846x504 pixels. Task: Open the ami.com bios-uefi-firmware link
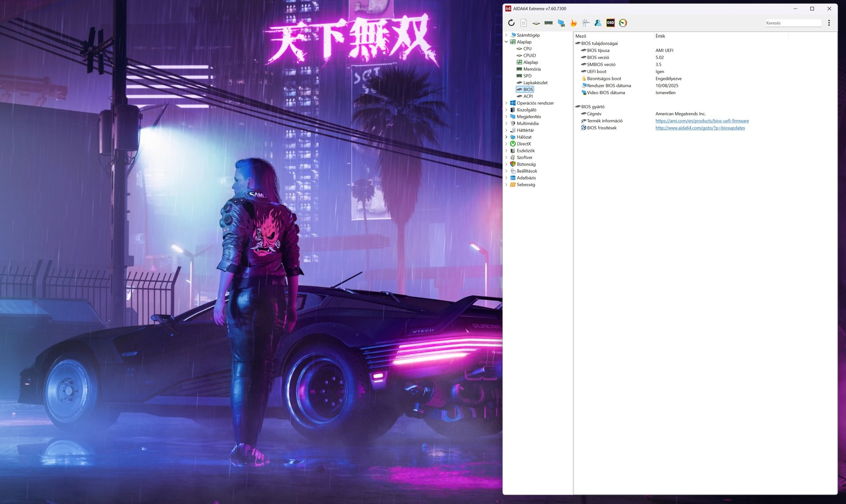[702, 121]
